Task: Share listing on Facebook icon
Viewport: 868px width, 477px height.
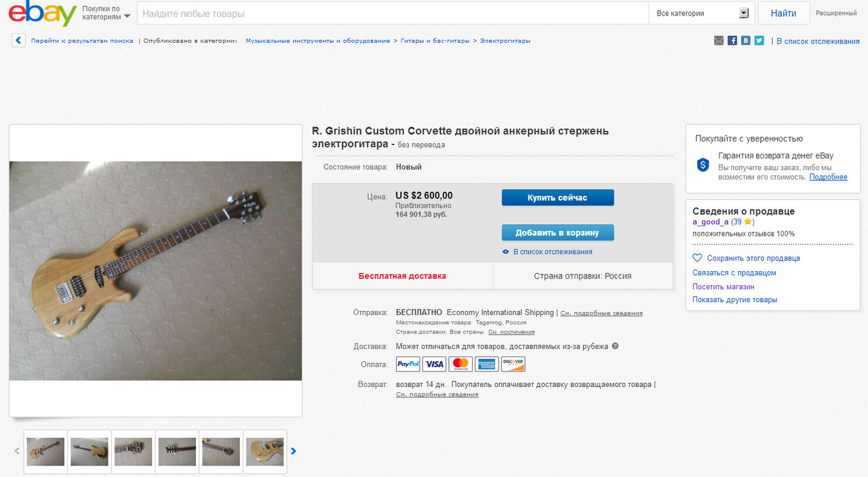Action: (732, 41)
